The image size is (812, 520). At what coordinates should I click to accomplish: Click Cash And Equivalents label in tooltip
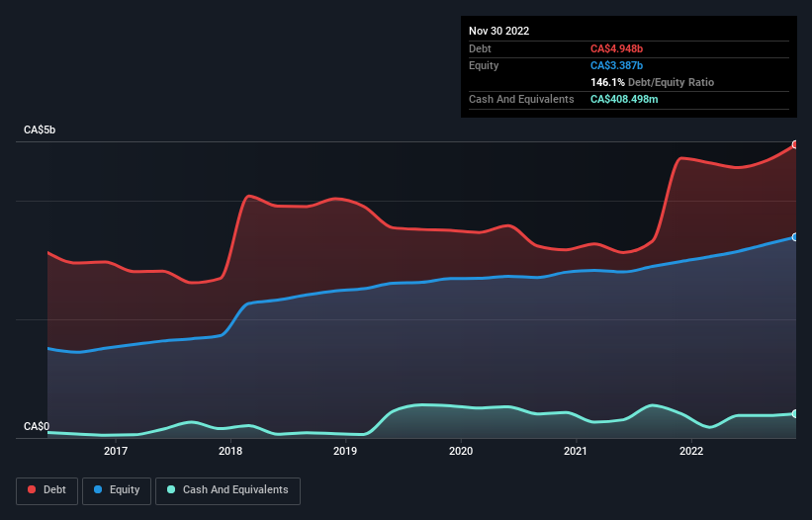(521, 99)
